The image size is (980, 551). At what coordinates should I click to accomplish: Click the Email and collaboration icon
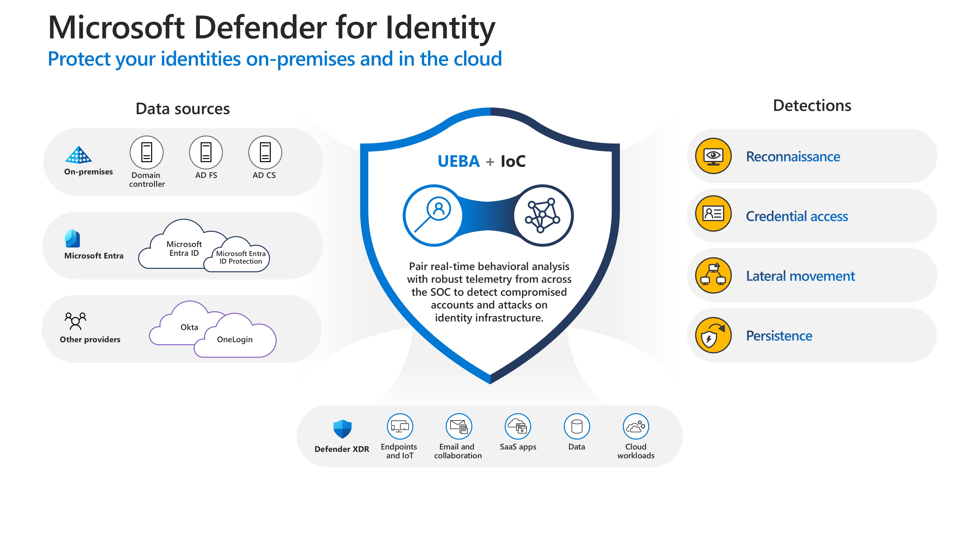[x=458, y=426]
